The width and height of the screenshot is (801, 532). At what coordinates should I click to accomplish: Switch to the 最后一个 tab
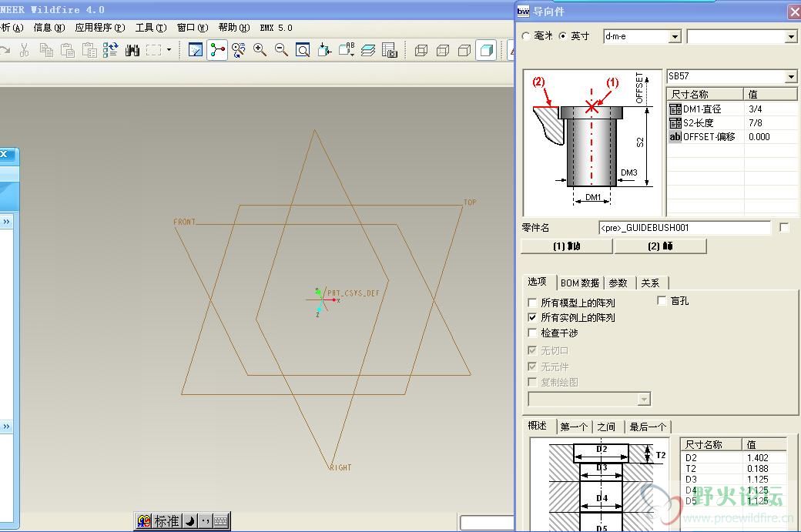tap(648, 427)
